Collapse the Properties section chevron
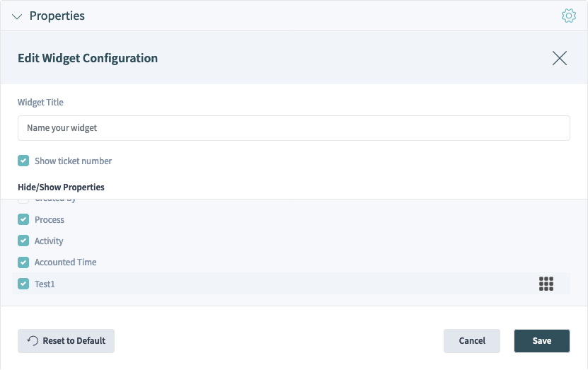 click(x=17, y=16)
